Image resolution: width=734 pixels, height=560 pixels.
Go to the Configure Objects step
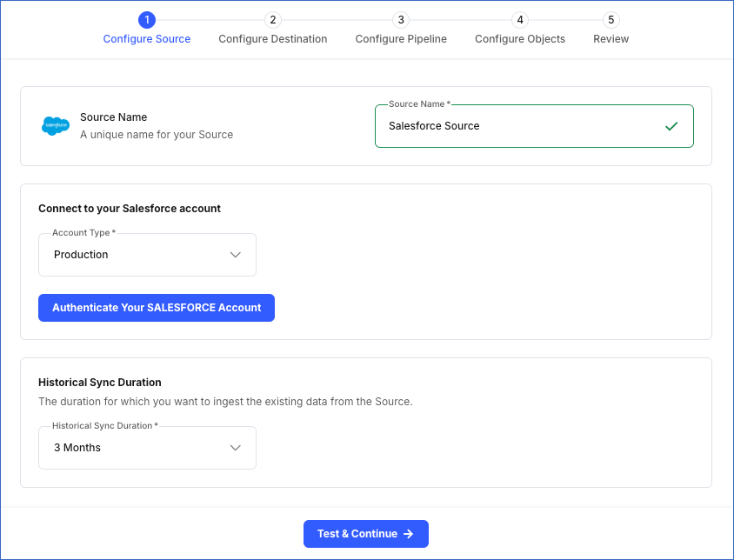point(519,38)
